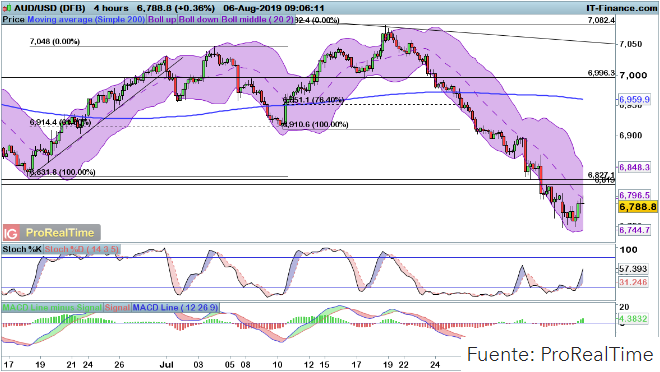This screenshot has width=660, height=372.
Task: Click the 7,048 (0.00%) Fibonacci label
Action: (55, 41)
